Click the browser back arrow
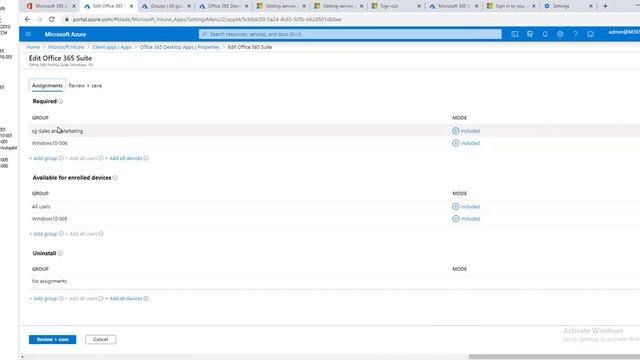Screen dimensions: 640x360 [x=27, y=19]
